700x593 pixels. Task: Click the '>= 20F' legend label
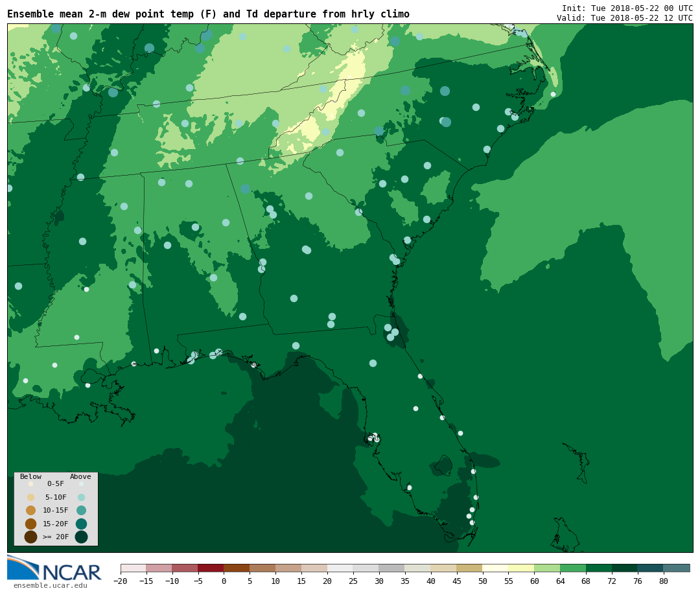pyautogui.click(x=55, y=537)
